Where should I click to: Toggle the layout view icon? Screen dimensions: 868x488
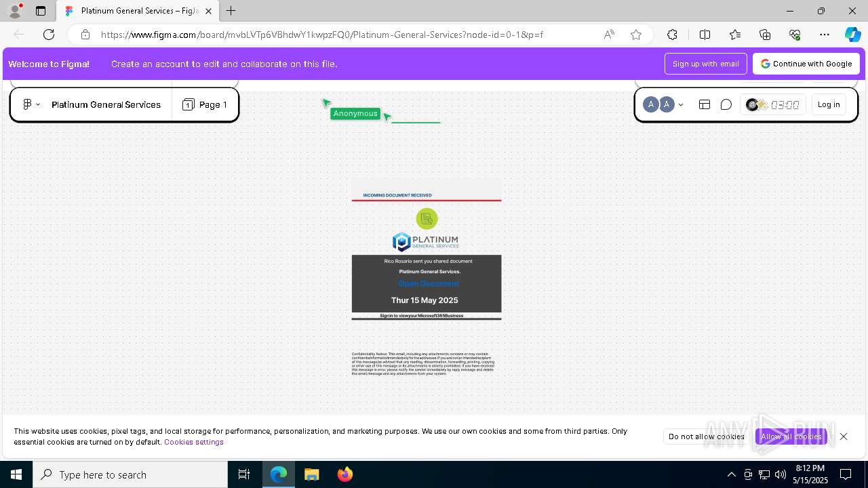pos(705,104)
